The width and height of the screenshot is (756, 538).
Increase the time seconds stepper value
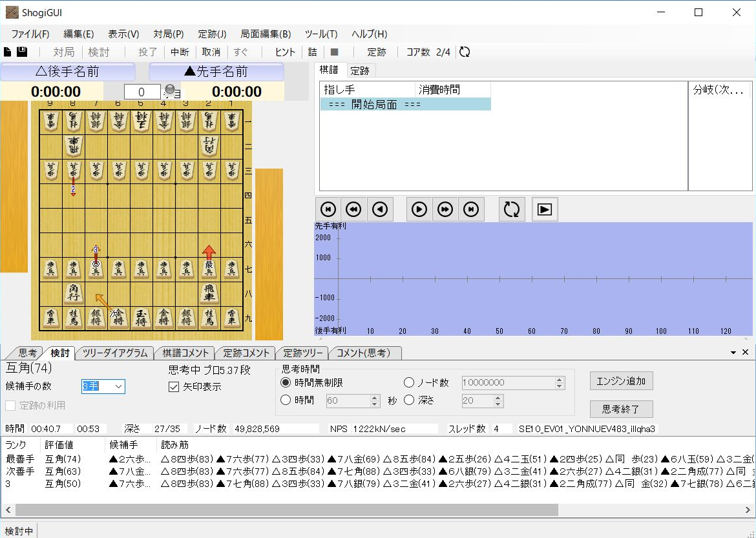(x=375, y=398)
